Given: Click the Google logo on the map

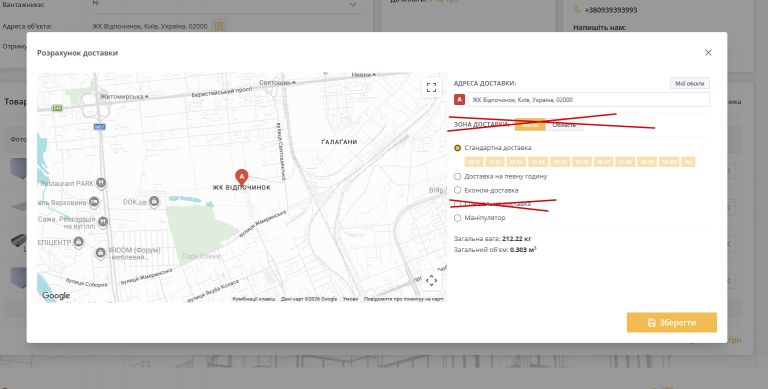Looking at the screenshot, I should click(56, 295).
